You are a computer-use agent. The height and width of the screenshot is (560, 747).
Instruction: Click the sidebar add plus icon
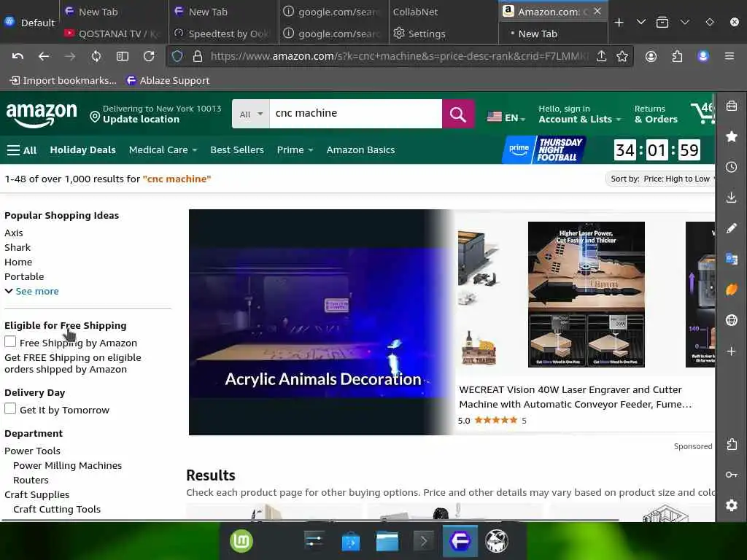pyautogui.click(x=731, y=351)
